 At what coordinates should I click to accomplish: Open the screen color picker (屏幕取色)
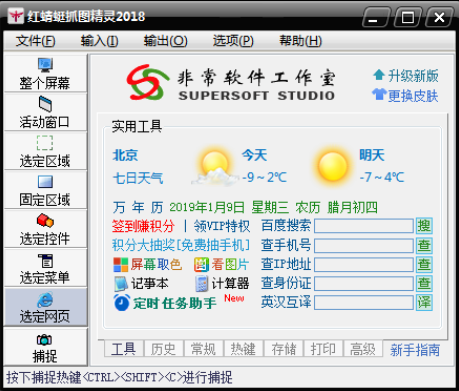148,264
